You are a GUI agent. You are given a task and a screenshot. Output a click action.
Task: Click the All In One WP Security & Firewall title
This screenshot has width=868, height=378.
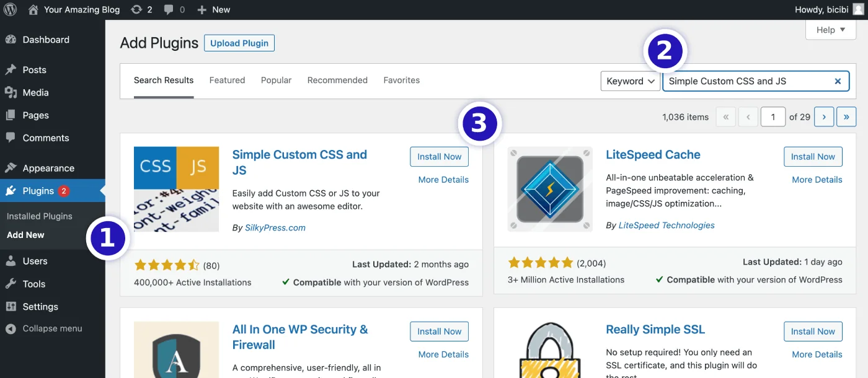300,337
